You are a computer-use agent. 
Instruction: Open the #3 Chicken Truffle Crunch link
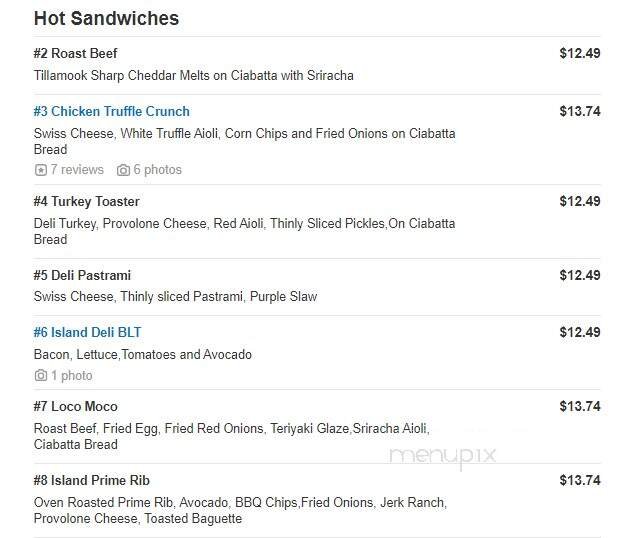(111, 111)
